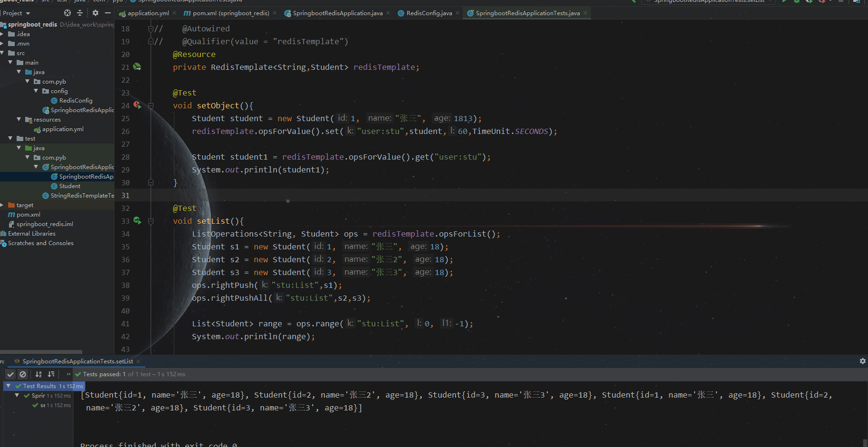Open Scratches and Consoles node

37,243
